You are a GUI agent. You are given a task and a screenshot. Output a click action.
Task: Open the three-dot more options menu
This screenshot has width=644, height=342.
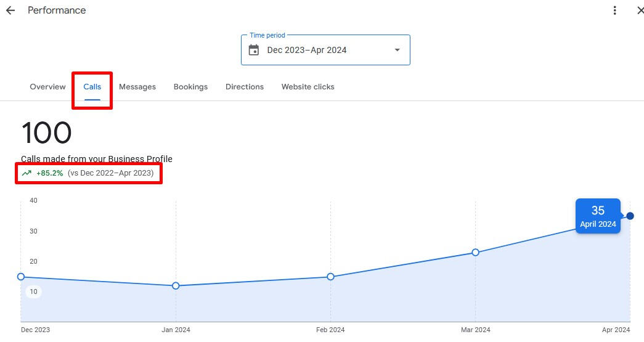(614, 10)
